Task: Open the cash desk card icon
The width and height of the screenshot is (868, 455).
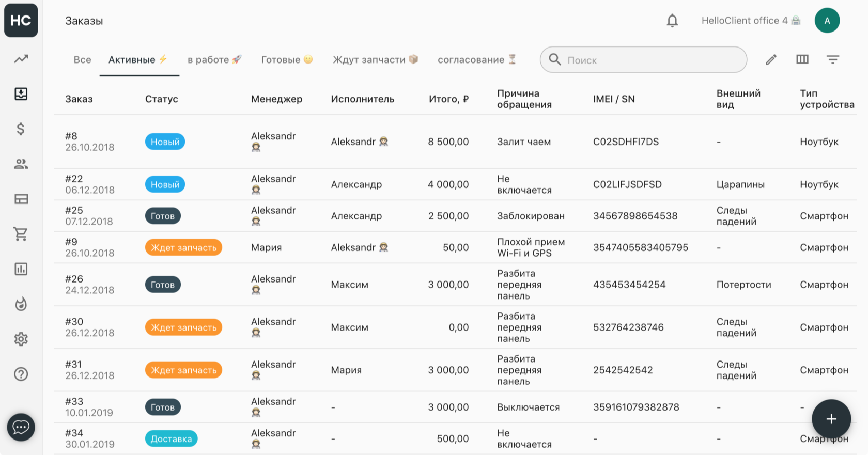Action: coord(21,199)
